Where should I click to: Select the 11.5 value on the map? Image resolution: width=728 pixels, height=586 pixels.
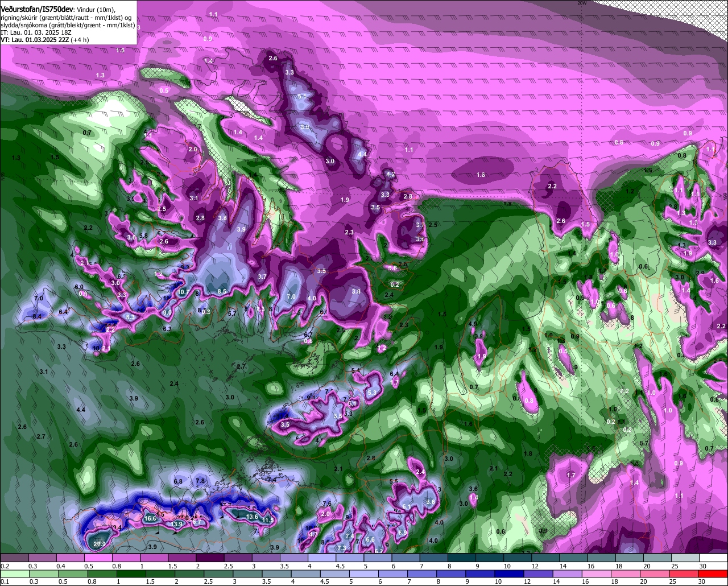click(268, 520)
